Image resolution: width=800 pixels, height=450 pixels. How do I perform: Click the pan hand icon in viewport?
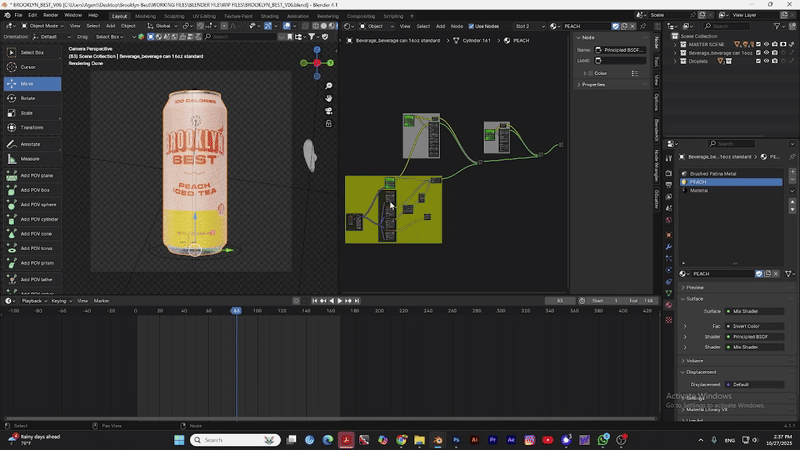pos(329,99)
